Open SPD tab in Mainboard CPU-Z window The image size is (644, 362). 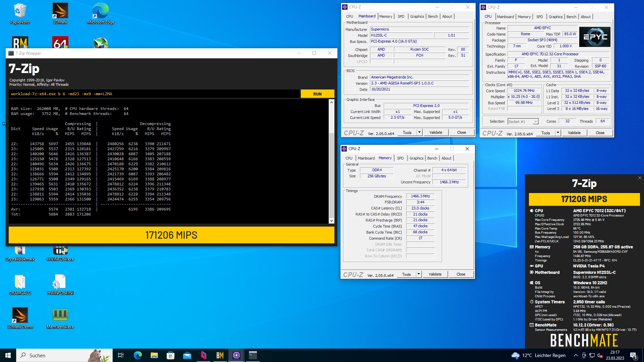(x=401, y=16)
